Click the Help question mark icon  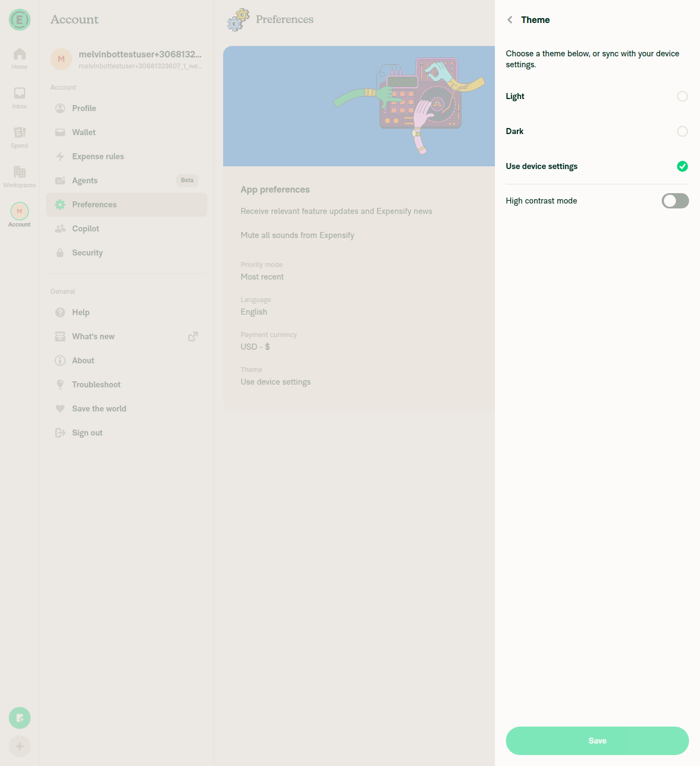click(60, 312)
